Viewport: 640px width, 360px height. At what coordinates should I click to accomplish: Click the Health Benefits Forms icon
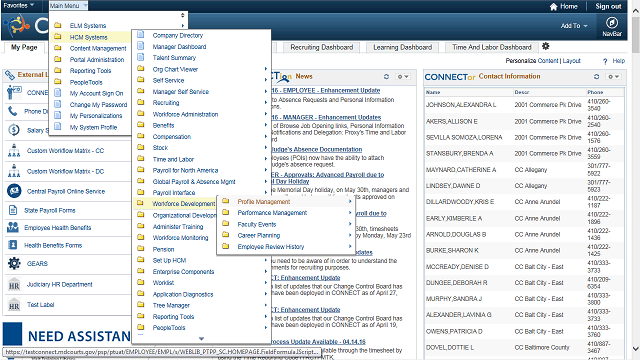pyautogui.click(x=13, y=245)
